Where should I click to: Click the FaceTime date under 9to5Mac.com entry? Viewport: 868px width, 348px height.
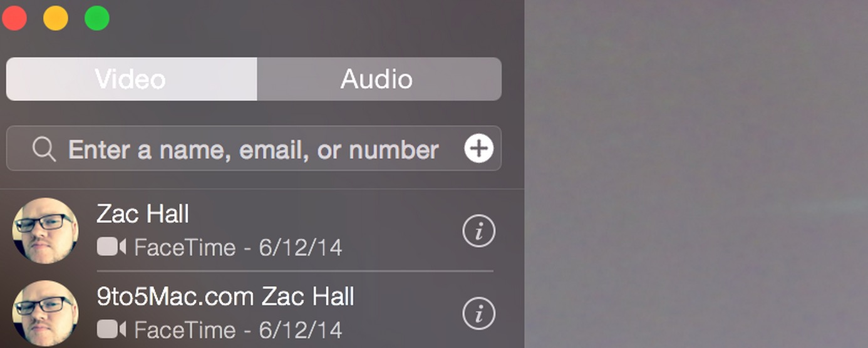pos(238,330)
